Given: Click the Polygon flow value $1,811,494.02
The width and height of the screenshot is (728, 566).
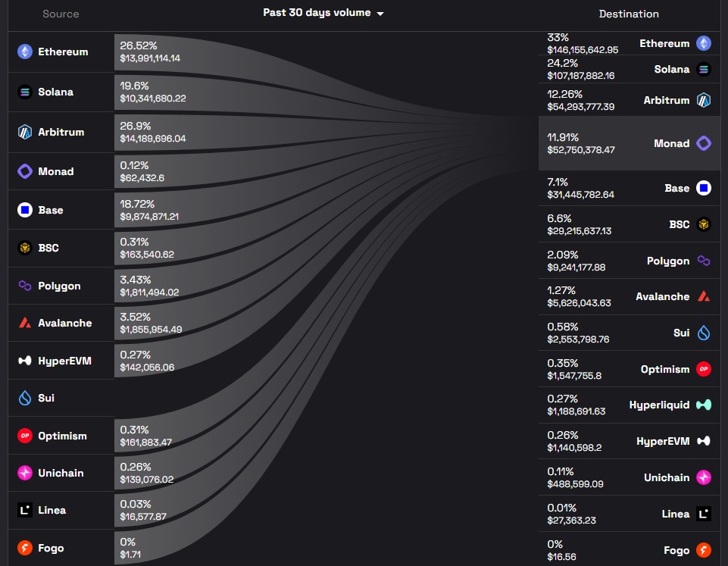Looking at the screenshot, I should (149, 292).
